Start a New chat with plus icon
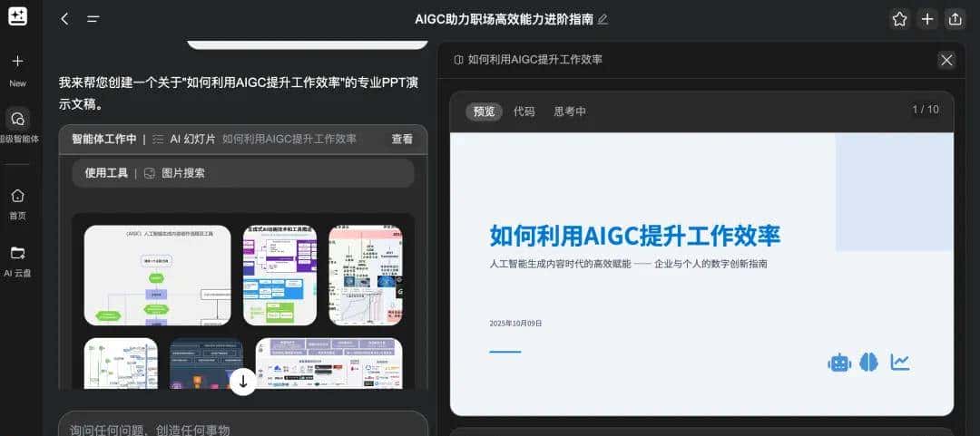 (x=17, y=62)
